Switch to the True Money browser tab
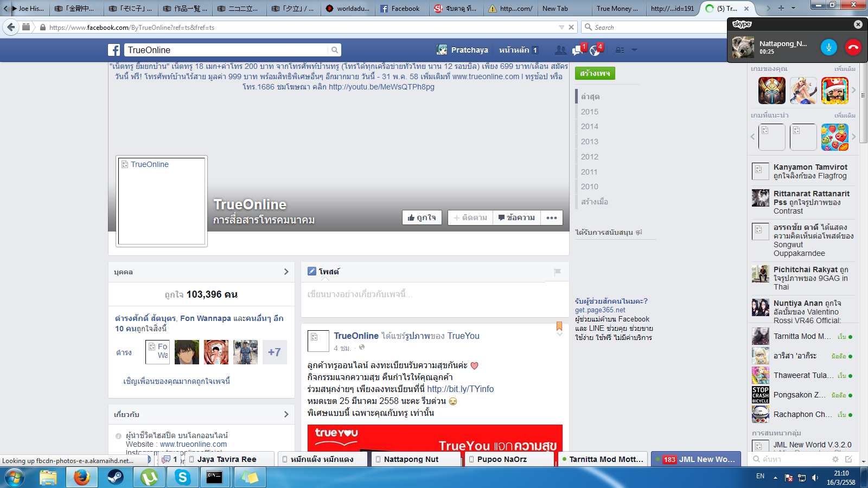Image resolution: width=868 pixels, height=488 pixels. [x=619, y=9]
